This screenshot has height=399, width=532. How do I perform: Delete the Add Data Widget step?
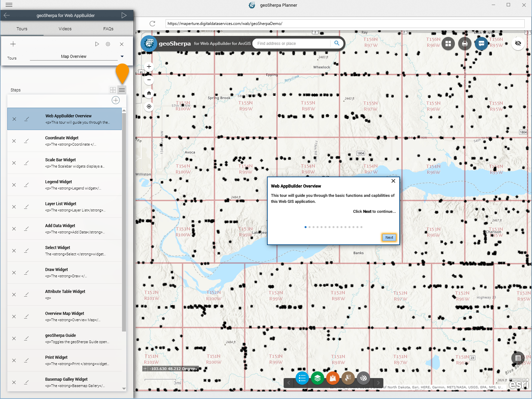click(x=14, y=229)
